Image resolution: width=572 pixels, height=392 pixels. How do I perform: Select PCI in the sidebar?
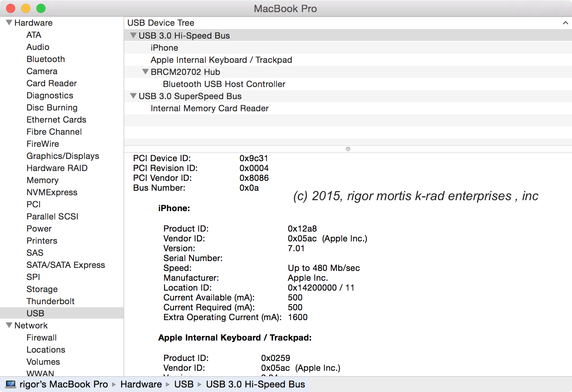(34, 204)
